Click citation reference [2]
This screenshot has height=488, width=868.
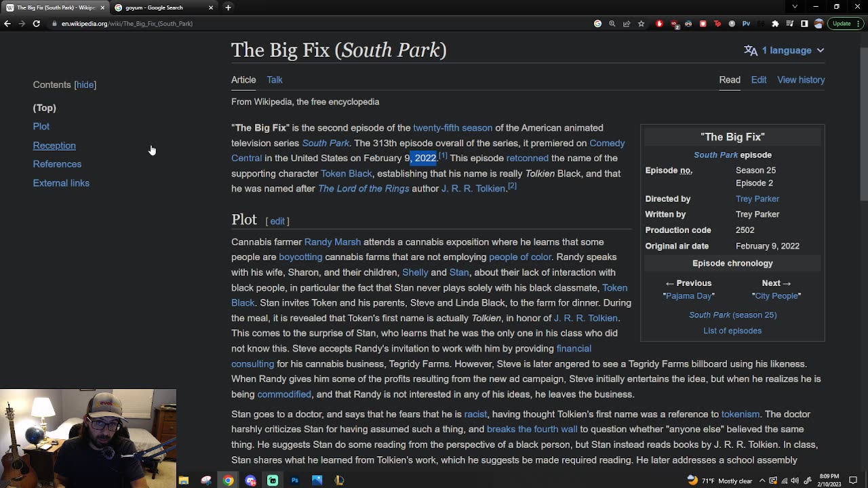pyautogui.click(x=512, y=186)
